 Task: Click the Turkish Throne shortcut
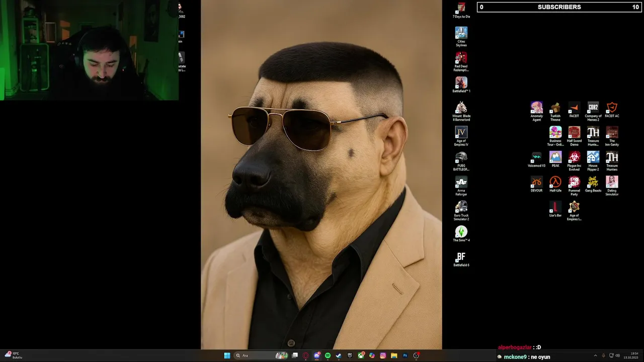pos(555,111)
